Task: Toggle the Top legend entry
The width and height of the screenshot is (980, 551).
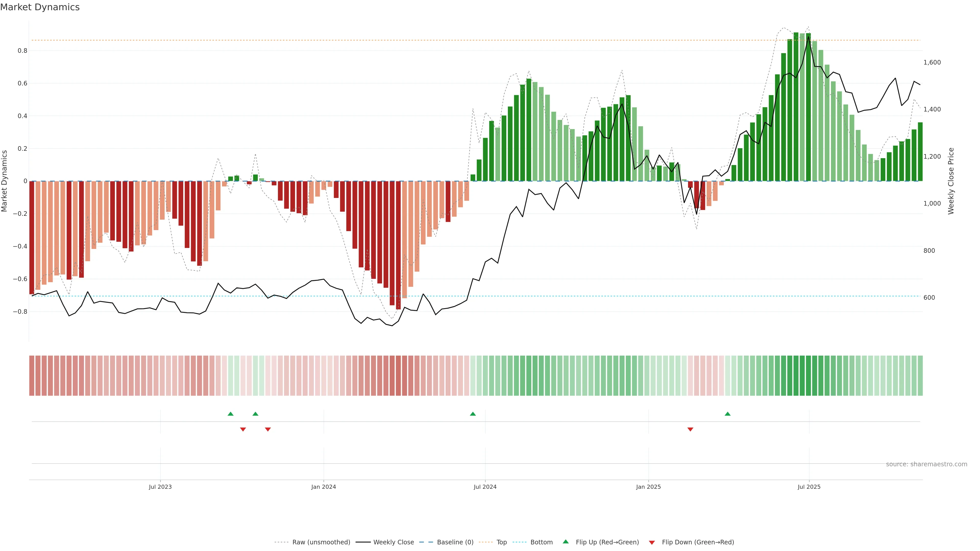Action: [x=501, y=542]
